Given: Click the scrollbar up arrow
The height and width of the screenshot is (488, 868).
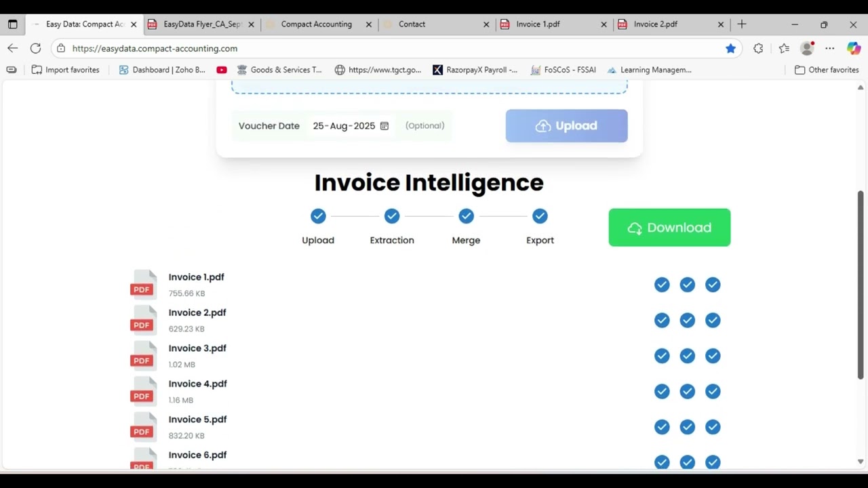Looking at the screenshot, I should (861, 87).
